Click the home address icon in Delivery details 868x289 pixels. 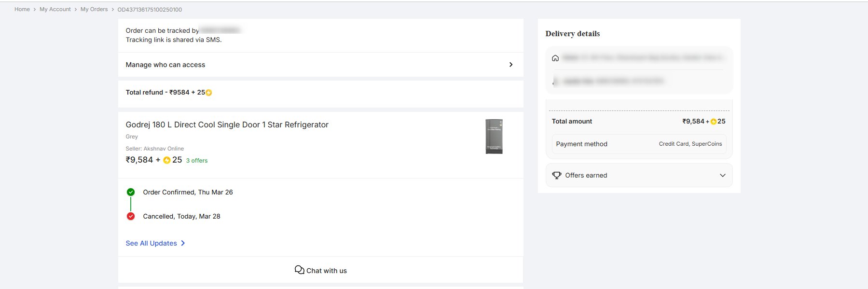tap(555, 58)
